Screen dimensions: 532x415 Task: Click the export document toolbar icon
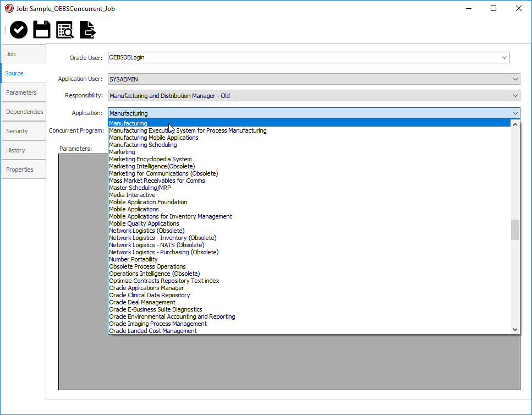click(88, 30)
